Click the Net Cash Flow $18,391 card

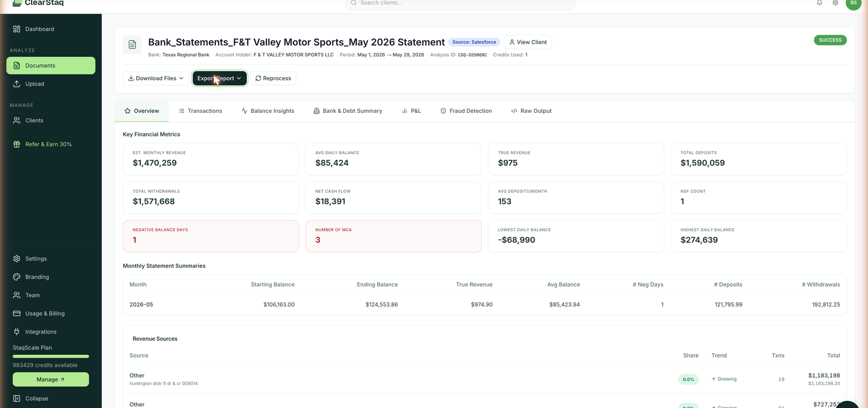click(x=393, y=197)
